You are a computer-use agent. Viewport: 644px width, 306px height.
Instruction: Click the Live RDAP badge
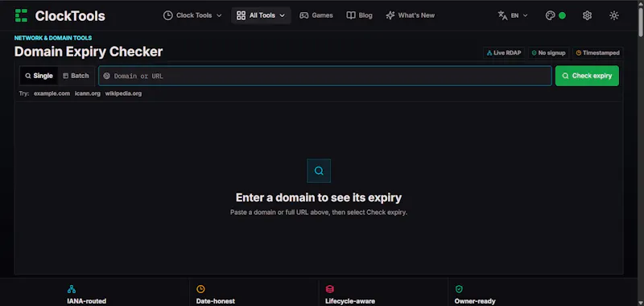click(504, 53)
